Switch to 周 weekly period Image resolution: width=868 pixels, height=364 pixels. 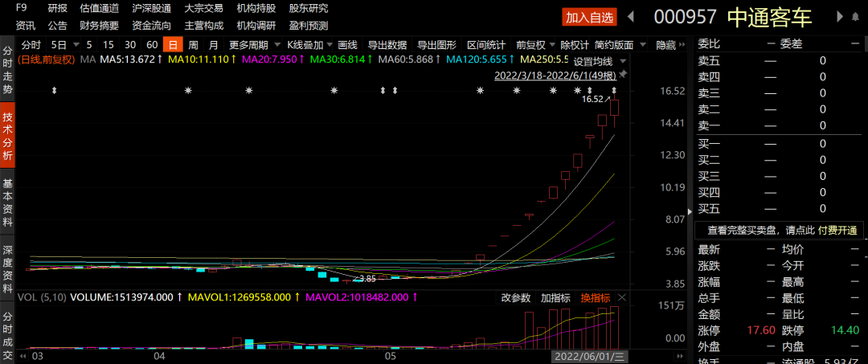[x=193, y=45]
